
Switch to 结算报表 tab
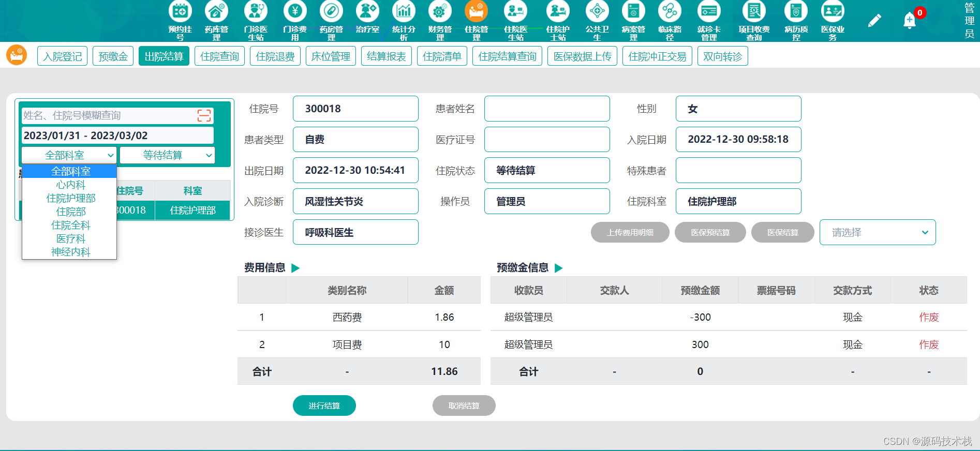pos(387,56)
